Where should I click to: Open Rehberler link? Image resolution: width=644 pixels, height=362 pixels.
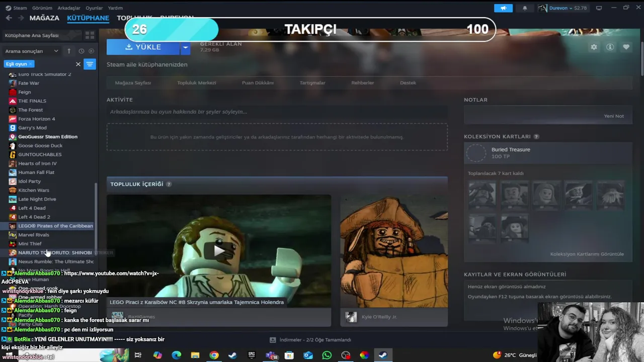click(x=363, y=82)
